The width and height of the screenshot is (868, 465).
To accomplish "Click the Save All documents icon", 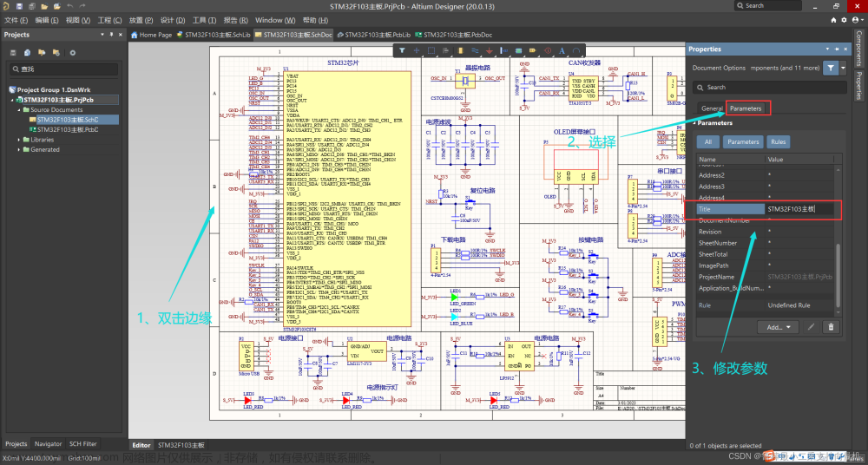I will tap(32, 6).
